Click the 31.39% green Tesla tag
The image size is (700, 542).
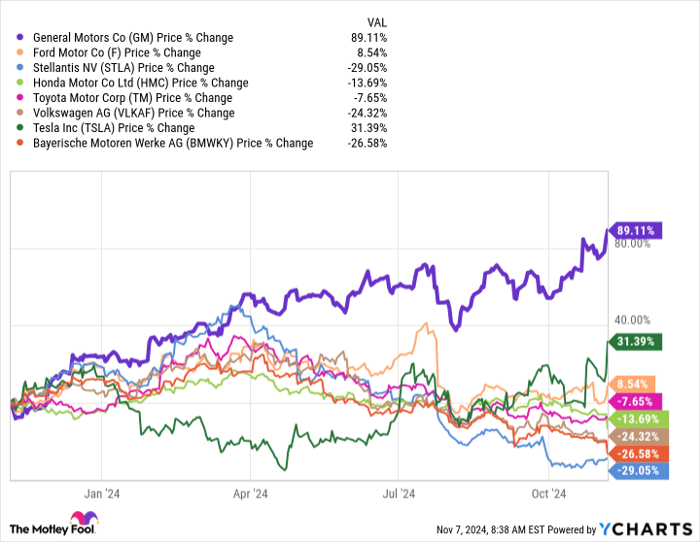pos(640,341)
